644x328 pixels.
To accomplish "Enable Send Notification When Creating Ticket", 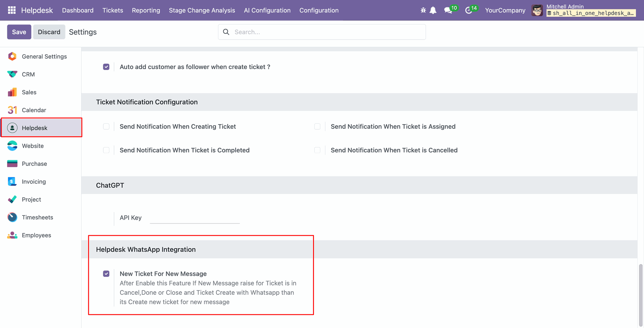I will pos(106,126).
